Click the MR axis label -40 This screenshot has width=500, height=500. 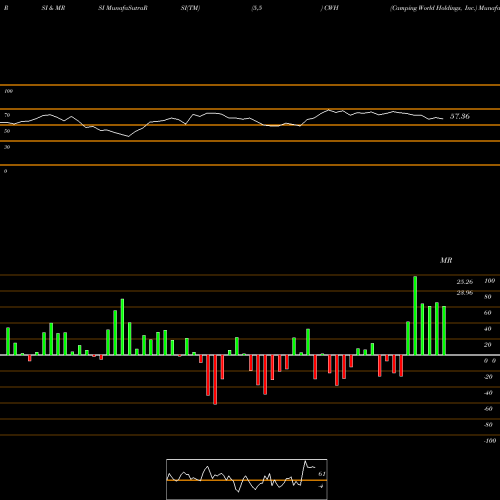click(488, 393)
